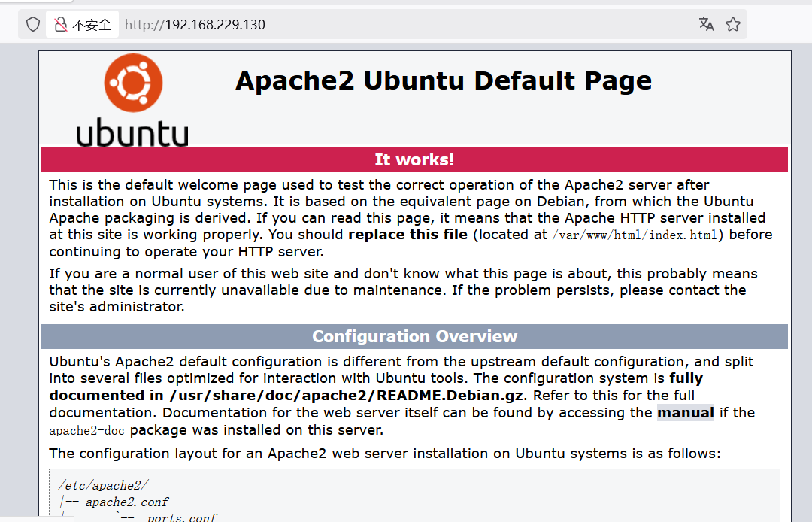The width and height of the screenshot is (812, 522).
Task: Open the manual link
Action: pos(686,413)
